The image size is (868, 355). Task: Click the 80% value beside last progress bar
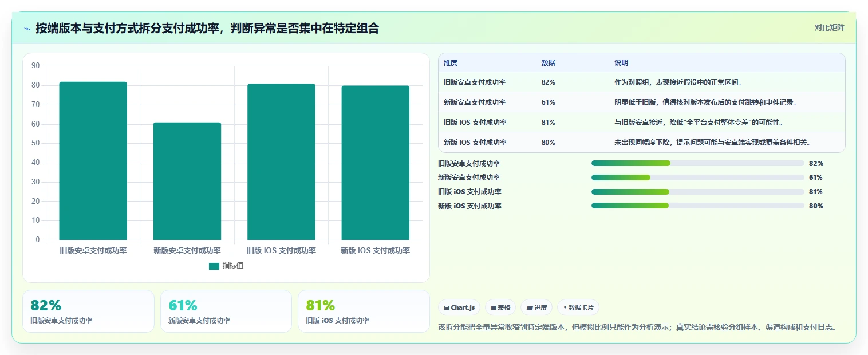click(816, 206)
